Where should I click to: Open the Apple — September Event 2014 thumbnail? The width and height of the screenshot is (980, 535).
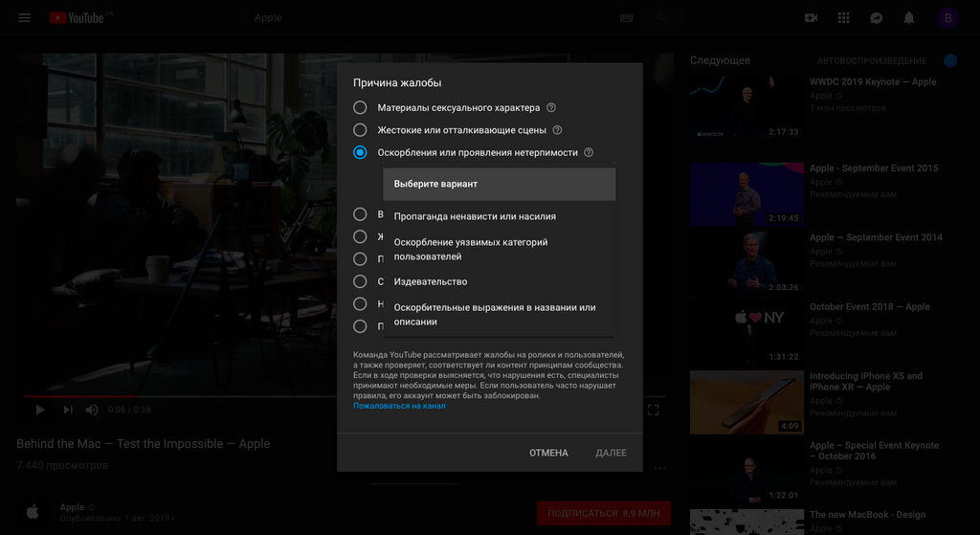(746, 264)
